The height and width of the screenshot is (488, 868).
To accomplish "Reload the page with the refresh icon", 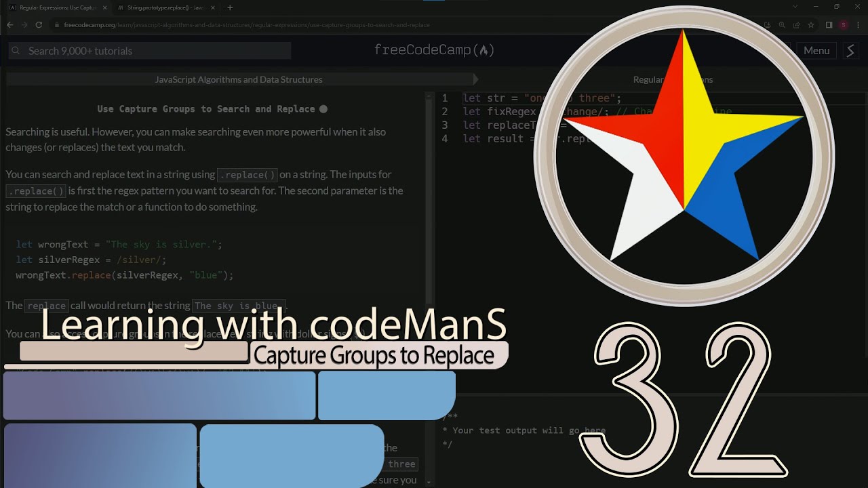I will 39,25.
